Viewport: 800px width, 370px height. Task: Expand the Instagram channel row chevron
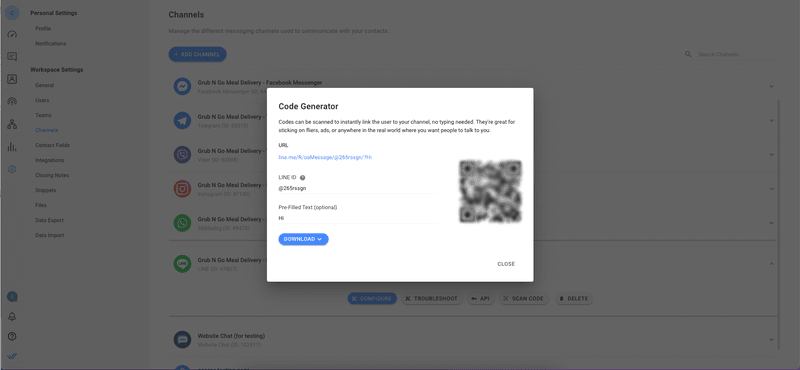point(771,189)
